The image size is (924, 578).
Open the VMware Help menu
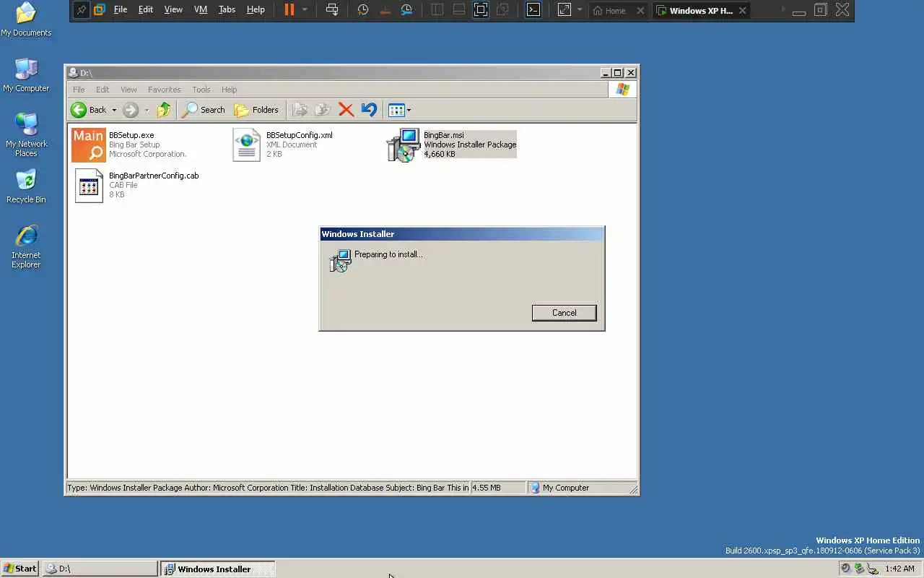pos(256,10)
